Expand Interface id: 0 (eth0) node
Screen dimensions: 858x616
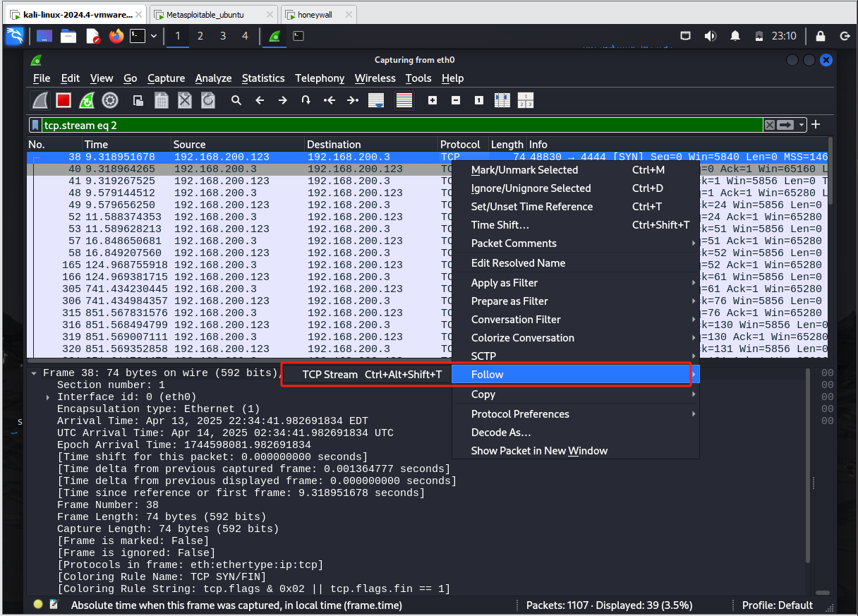(x=48, y=397)
